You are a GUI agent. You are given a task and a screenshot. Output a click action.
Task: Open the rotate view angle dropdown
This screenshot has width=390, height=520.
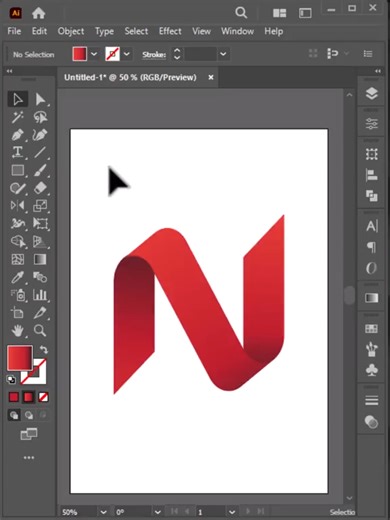pyautogui.click(x=157, y=512)
